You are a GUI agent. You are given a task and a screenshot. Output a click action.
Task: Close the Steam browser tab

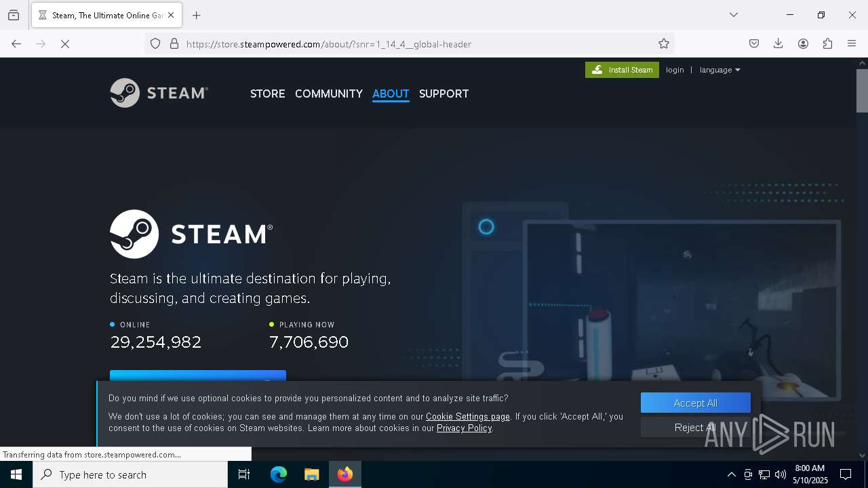coord(171,15)
